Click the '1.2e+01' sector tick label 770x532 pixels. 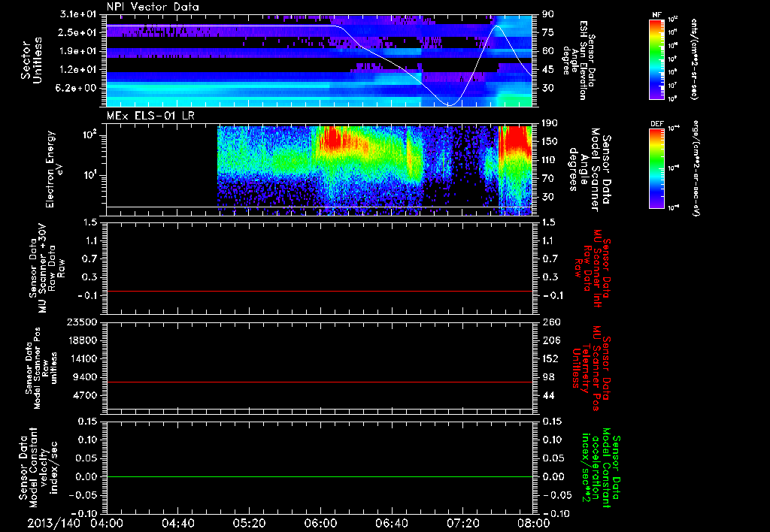(x=80, y=70)
